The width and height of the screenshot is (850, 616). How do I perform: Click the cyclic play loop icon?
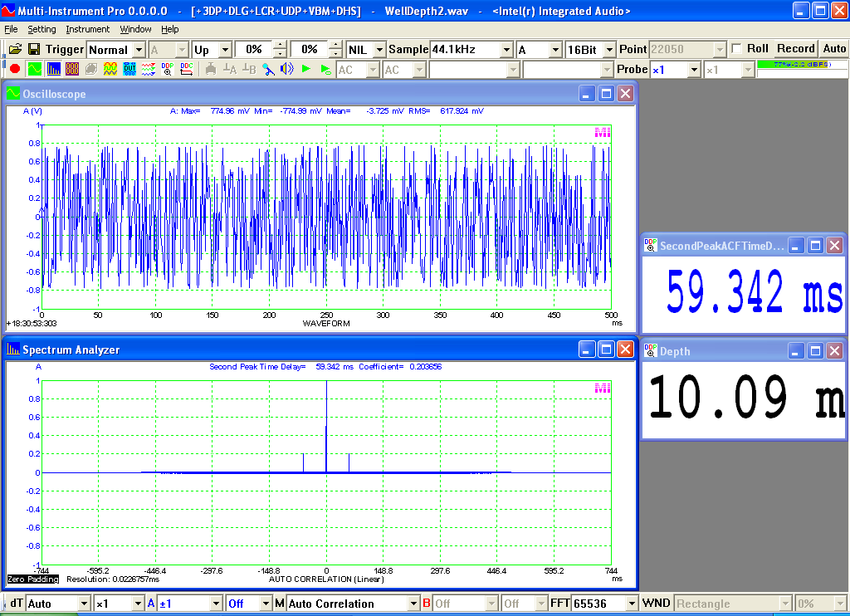pyautogui.click(x=325, y=69)
